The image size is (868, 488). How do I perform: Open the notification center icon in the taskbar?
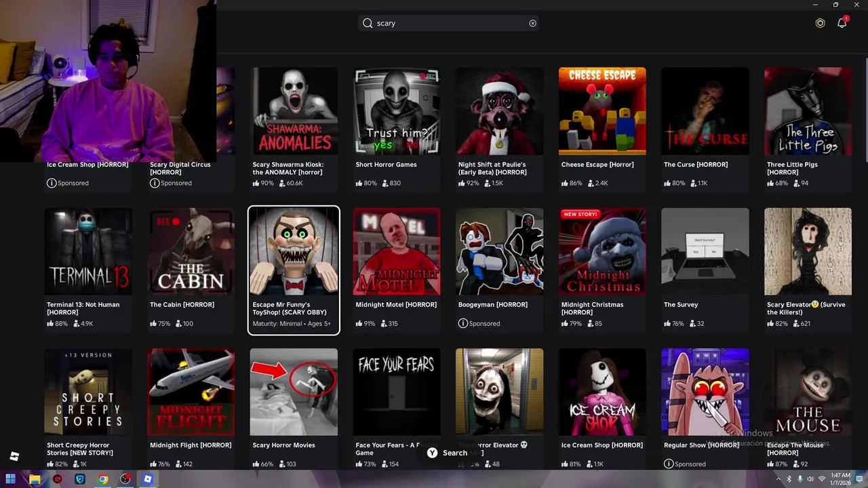[x=859, y=479]
